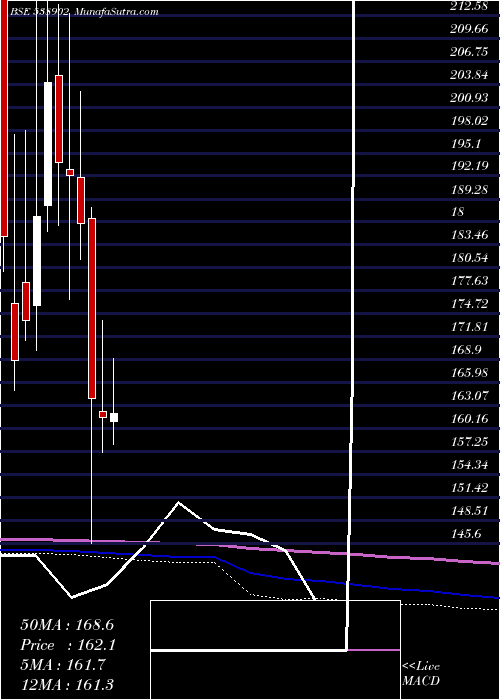The image size is (500, 700).
Task: Click the 151.42 price axis label
Action: [471, 487]
